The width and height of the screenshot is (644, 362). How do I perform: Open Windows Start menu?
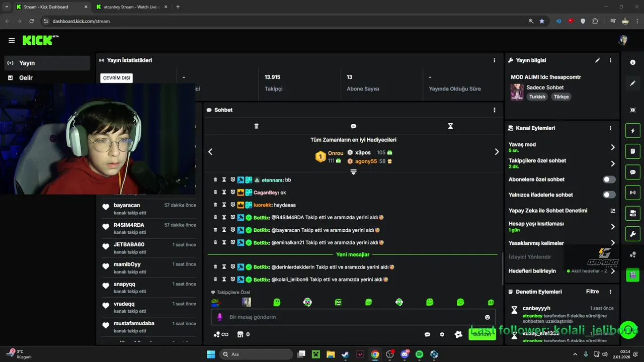(211, 354)
